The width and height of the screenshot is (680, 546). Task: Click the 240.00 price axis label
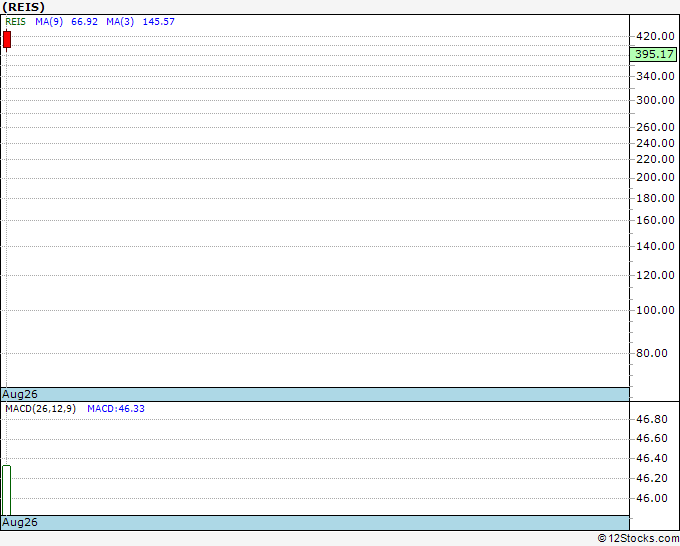[x=655, y=143]
